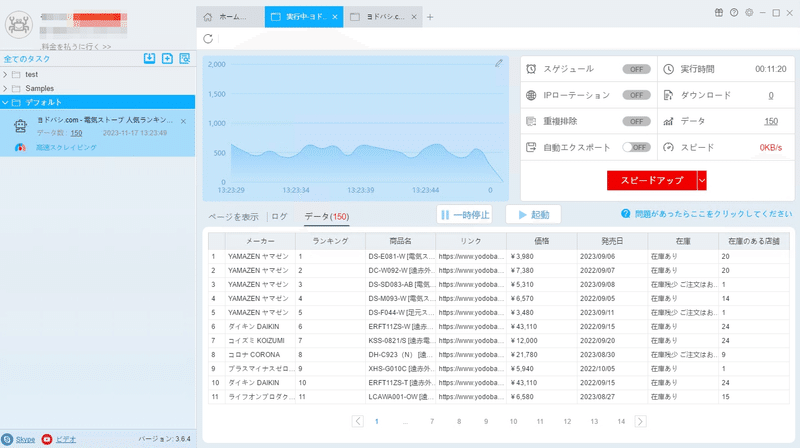Click download count 0 value
Screen dimensions: 800x448
point(770,95)
